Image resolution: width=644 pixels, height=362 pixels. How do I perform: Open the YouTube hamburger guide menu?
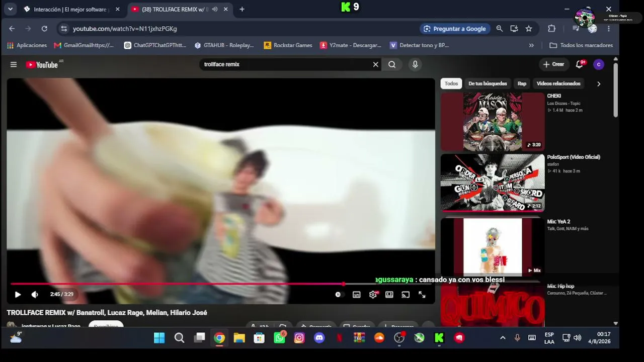(14, 64)
